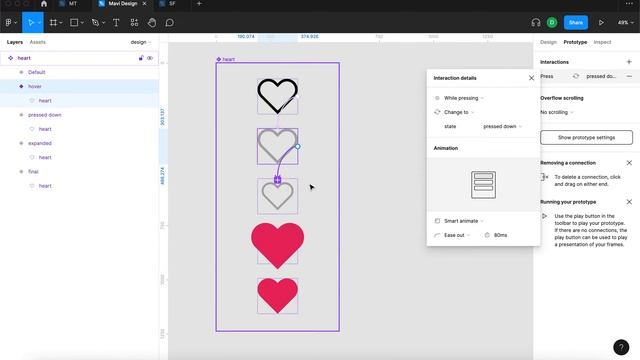Viewport: 640px width, 360px height.
Task: Click the audio headphones icon
Action: pyautogui.click(x=536, y=22)
